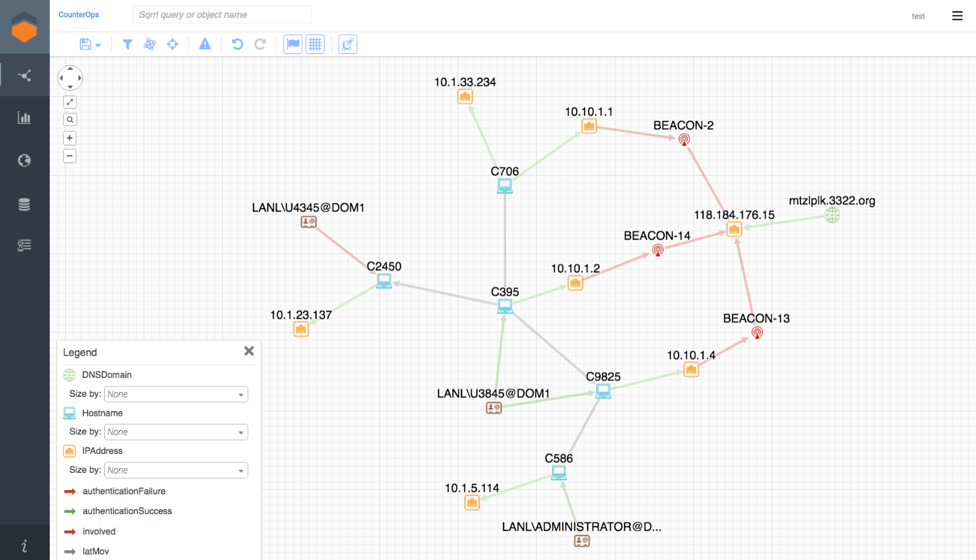
Task: Click the graph layout network icon
Action: (150, 44)
